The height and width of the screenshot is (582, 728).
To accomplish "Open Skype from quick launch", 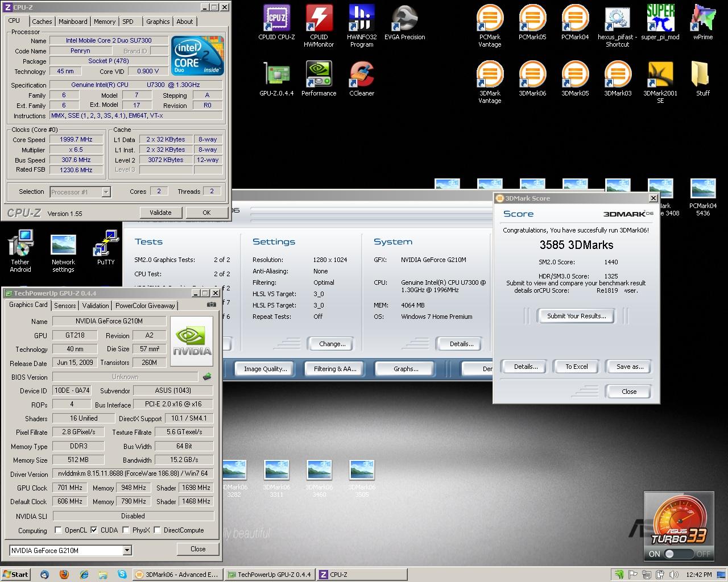I will (x=122, y=575).
